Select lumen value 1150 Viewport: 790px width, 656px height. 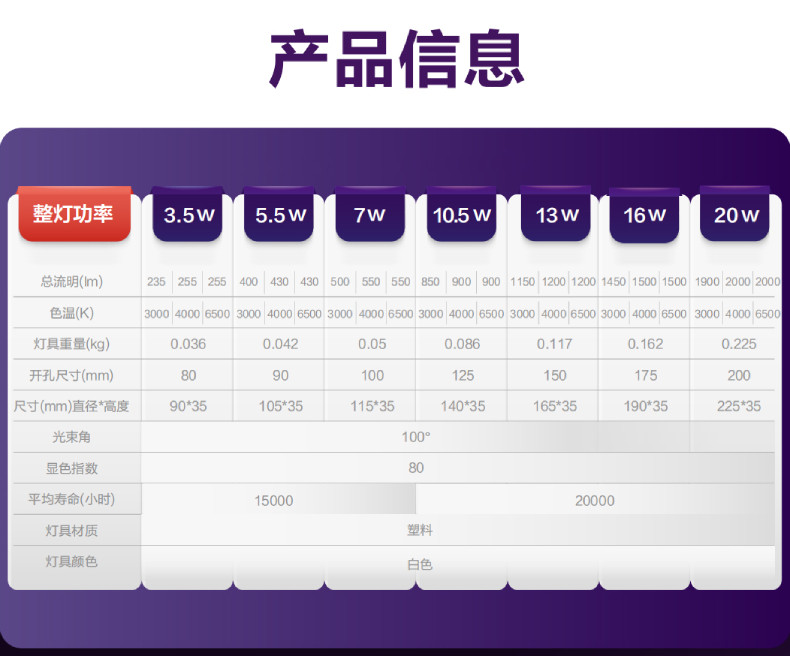click(x=522, y=282)
